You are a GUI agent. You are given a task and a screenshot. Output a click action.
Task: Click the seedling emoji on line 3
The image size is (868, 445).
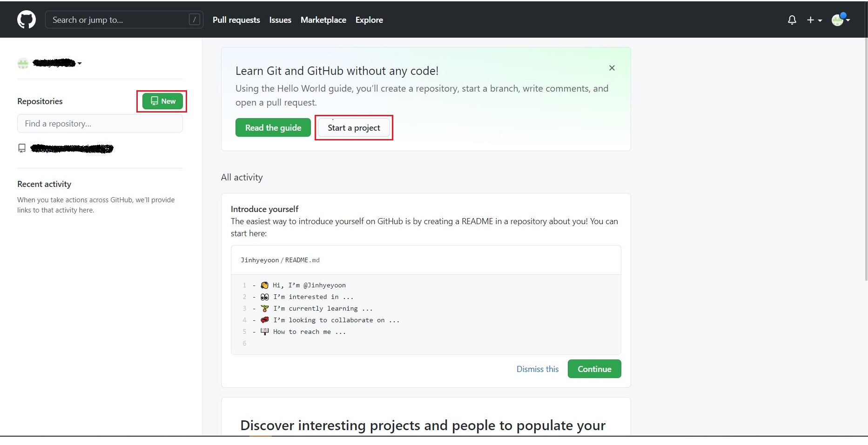point(264,308)
